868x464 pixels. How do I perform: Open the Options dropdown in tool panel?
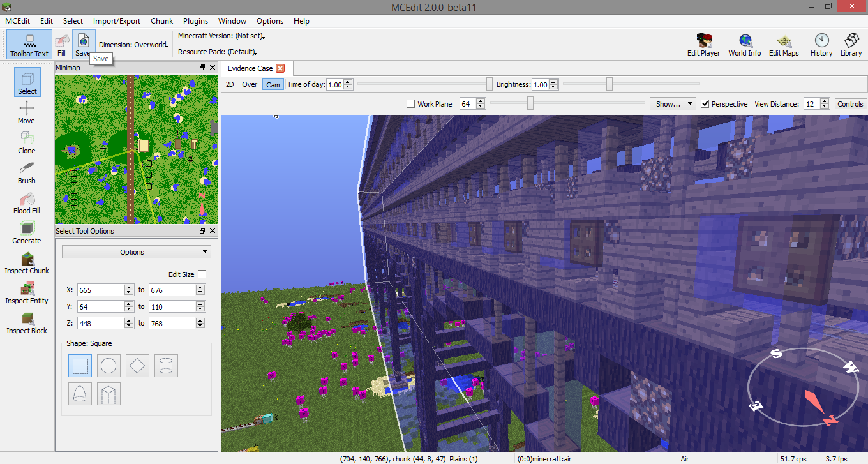[x=137, y=252]
